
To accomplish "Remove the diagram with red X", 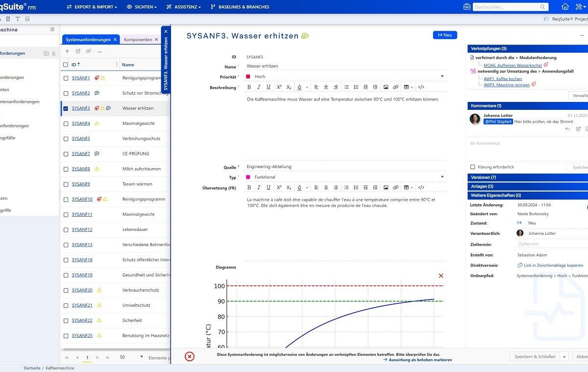I will (441, 276).
